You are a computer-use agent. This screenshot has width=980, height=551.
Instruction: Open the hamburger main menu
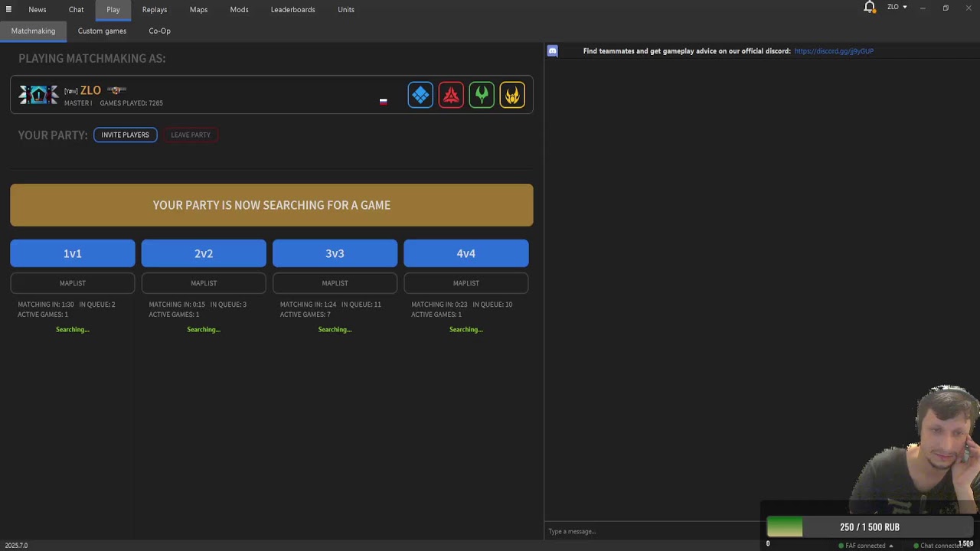pos(8,9)
